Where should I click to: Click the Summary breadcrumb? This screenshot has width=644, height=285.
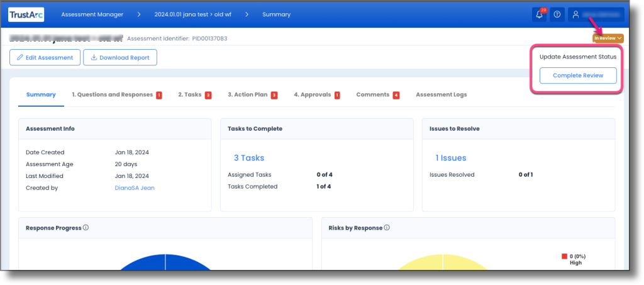point(277,14)
